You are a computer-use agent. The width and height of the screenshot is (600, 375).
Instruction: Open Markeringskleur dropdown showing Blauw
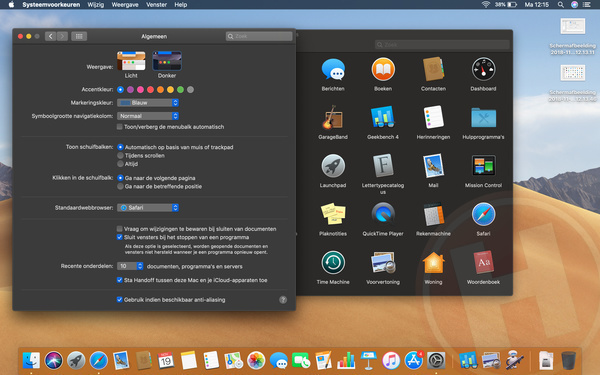tap(148, 103)
